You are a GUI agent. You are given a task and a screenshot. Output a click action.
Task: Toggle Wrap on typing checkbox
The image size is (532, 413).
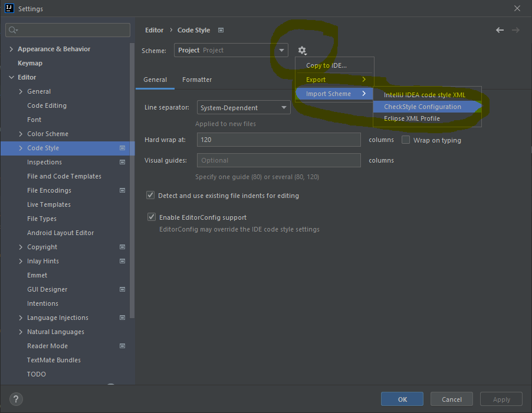[406, 140]
